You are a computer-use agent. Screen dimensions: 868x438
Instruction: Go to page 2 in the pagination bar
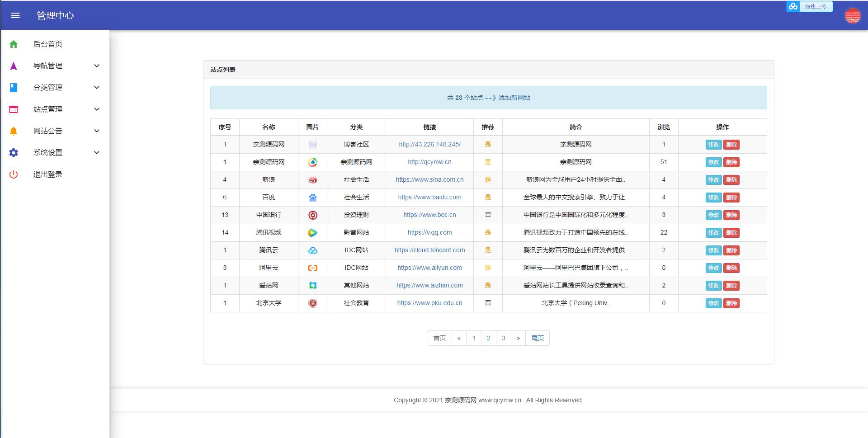tap(488, 338)
